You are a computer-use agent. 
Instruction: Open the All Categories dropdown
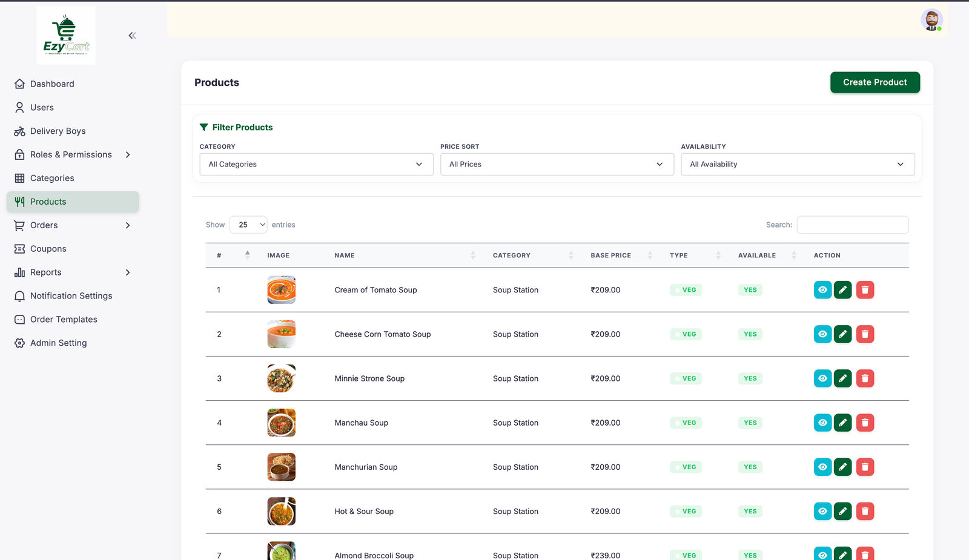316,164
